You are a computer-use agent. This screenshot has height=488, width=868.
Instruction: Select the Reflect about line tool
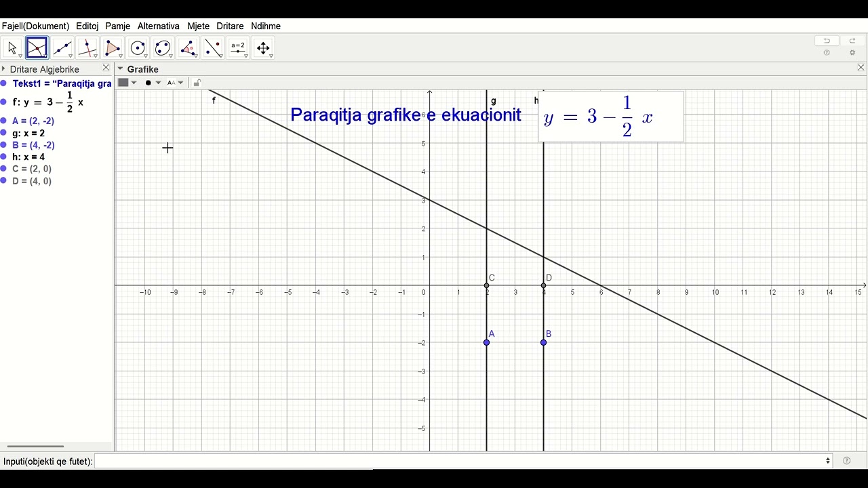tap(213, 47)
